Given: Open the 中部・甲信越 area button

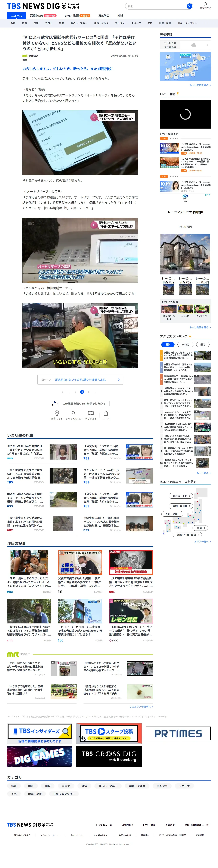Looking at the screenshot, I should [181, 506].
